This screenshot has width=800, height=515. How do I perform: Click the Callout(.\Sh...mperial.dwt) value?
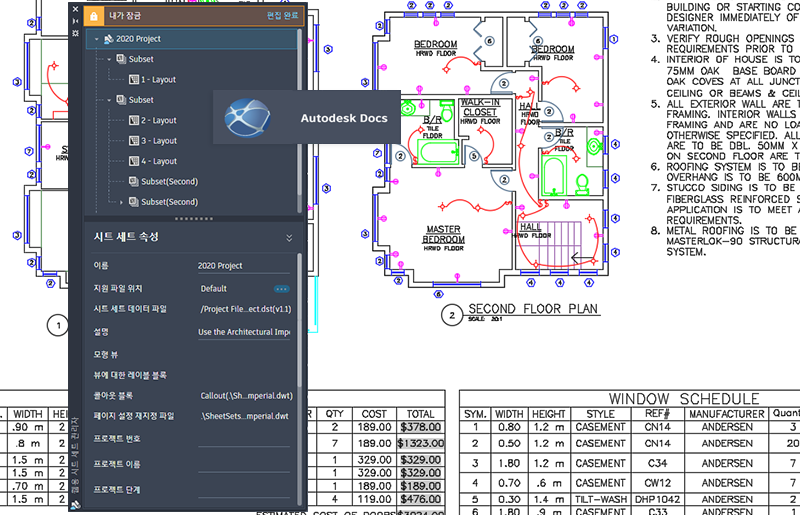coord(246,396)
